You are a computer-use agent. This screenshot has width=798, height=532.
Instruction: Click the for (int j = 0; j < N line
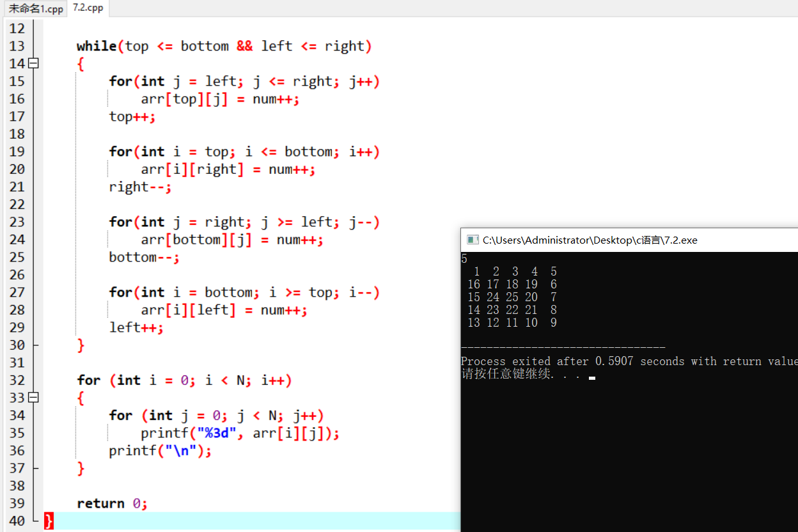point(216,416)
